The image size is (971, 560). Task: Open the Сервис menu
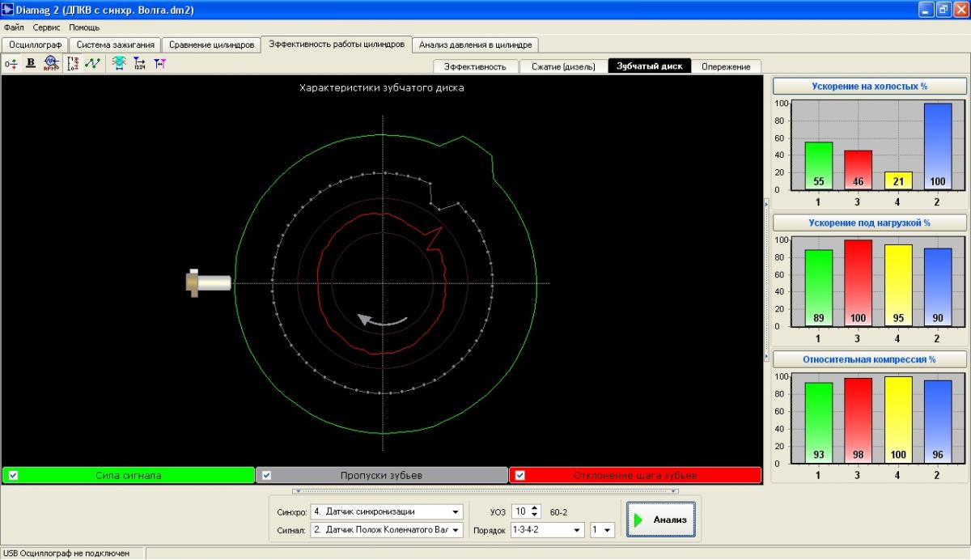pyautogui.click(x=47, y=28)
